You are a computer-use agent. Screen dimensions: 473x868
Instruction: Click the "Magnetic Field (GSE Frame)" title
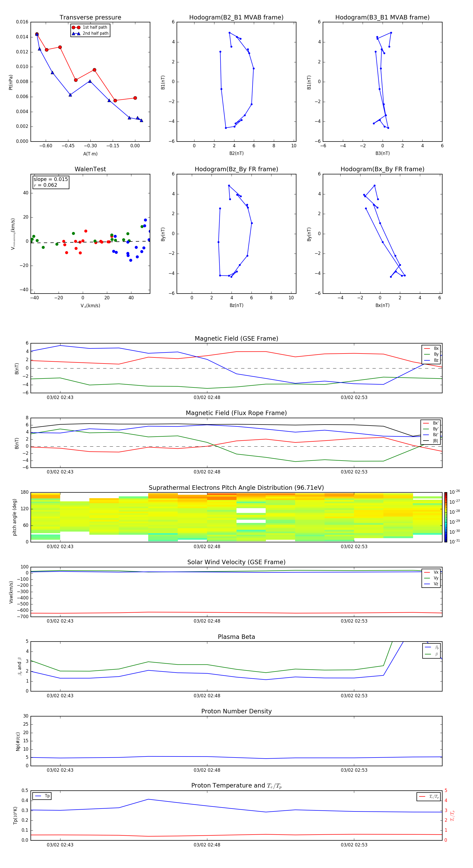pos(236,338)
